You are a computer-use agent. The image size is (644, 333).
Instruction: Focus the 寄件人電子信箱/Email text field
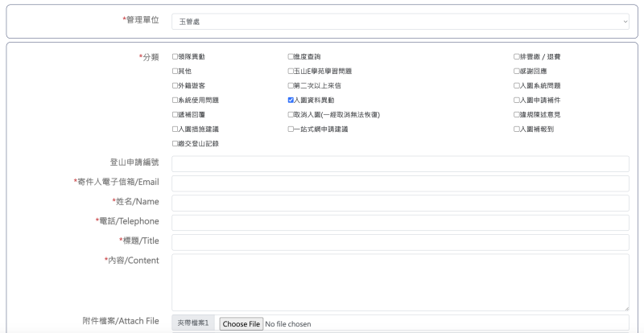[x=400, y=183]
